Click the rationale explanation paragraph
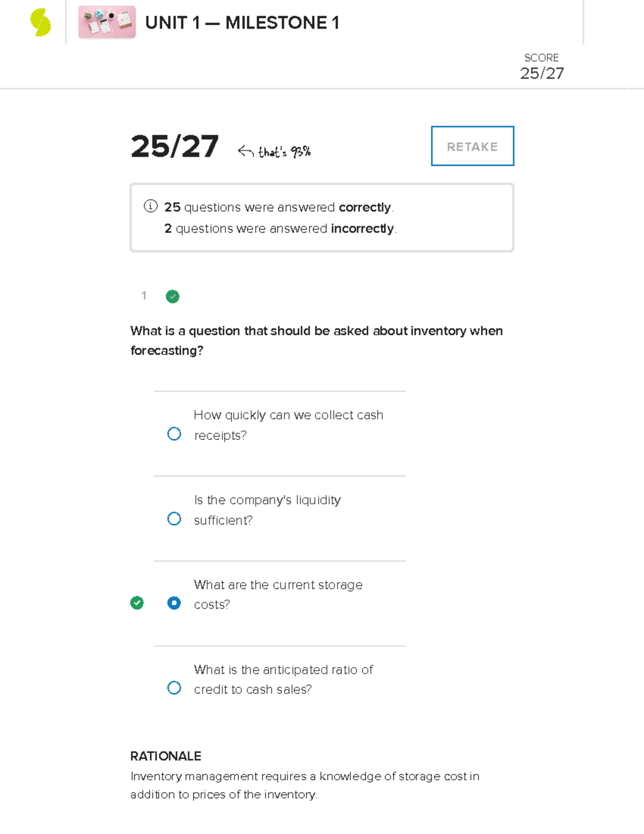644x834 pixels. coord(305,785)
